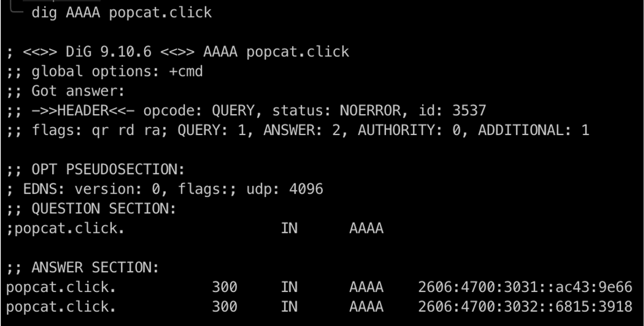Click the TTL 300 in first answer row
Screen dimensions: 644x326
(225, 287)
